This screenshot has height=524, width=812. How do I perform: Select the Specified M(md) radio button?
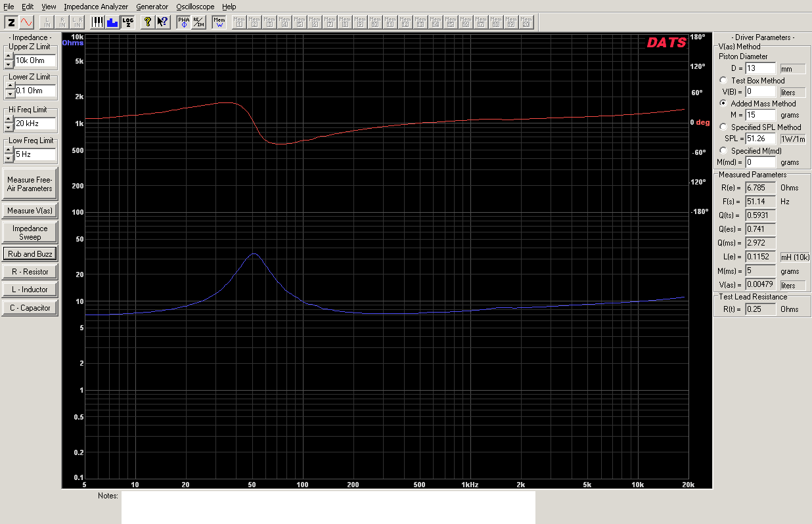click(724, 150)
